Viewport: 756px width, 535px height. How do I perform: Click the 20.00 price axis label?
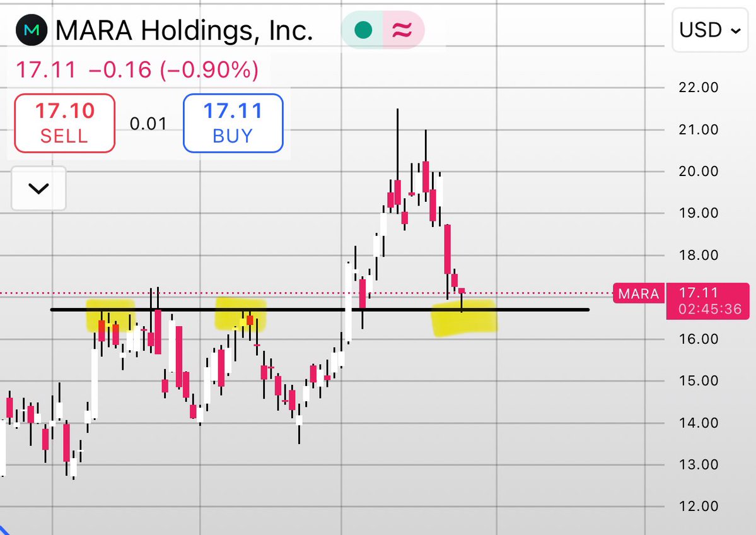pyautogui.click(x=699, y=171)
